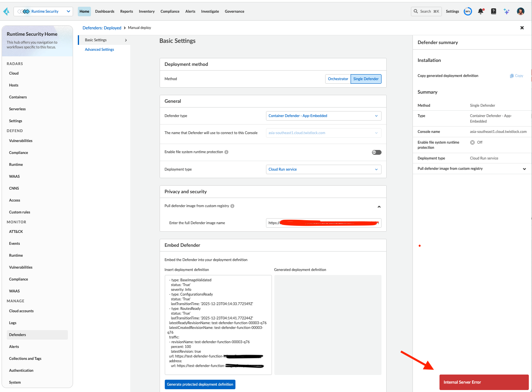Toggle Enable file system runtime protection switch
Viewport: 532px width, 392px height.
377,152
